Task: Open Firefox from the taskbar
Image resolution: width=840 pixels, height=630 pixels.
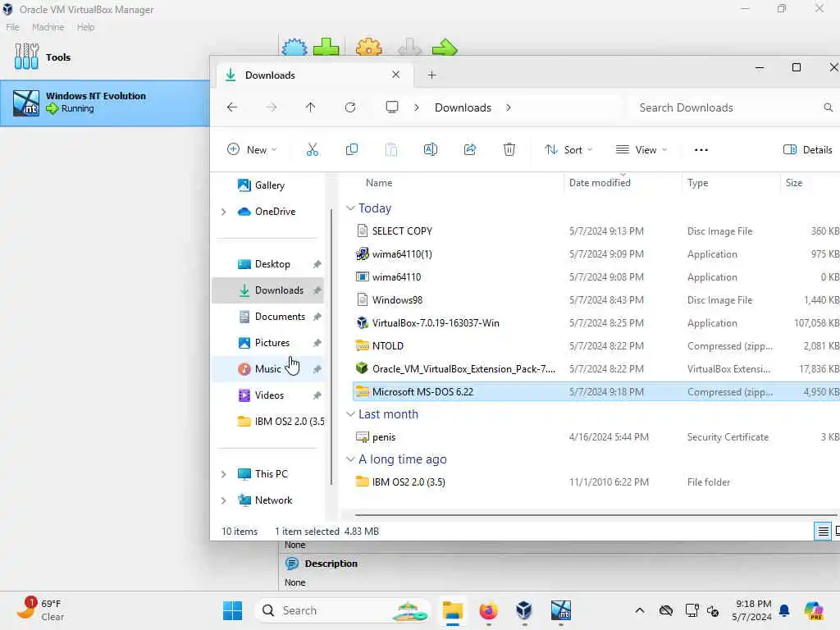Action: [489, 610]
